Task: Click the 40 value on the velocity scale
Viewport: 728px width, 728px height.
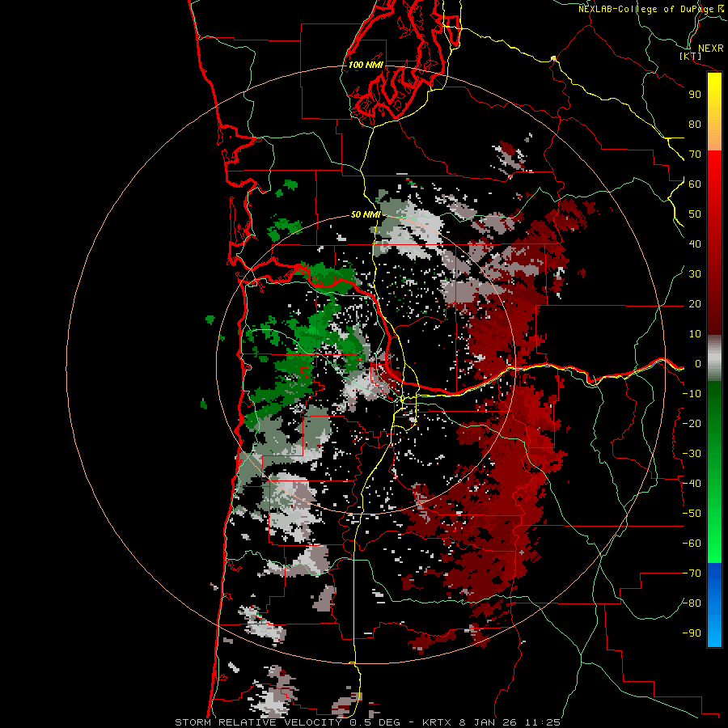Action: (695, 243)
